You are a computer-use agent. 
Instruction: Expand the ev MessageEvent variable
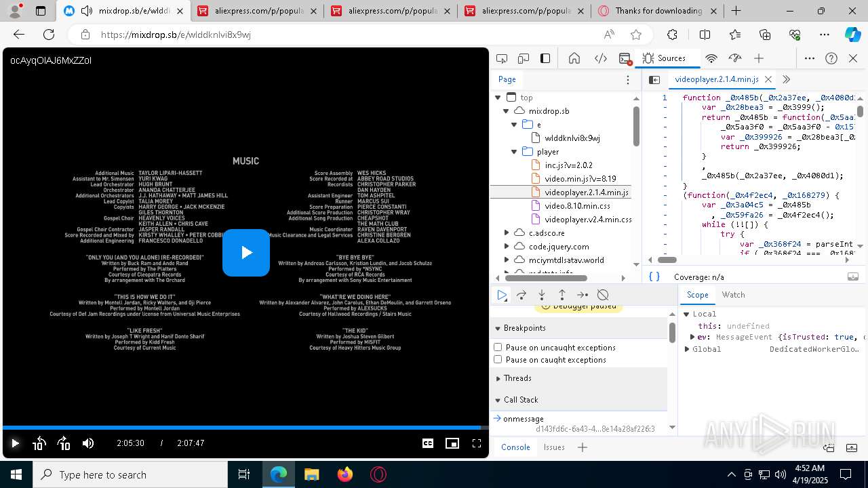[692, 337]
